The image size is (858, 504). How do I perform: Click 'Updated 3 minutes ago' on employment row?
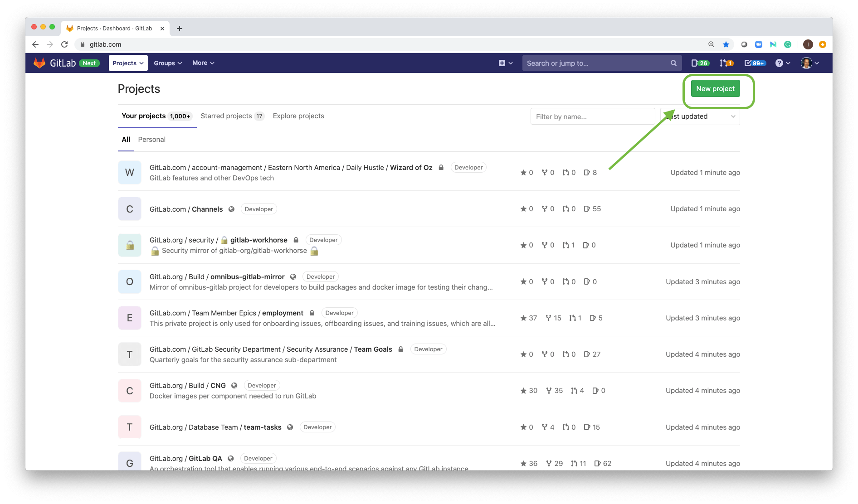(x=703, y=318)
